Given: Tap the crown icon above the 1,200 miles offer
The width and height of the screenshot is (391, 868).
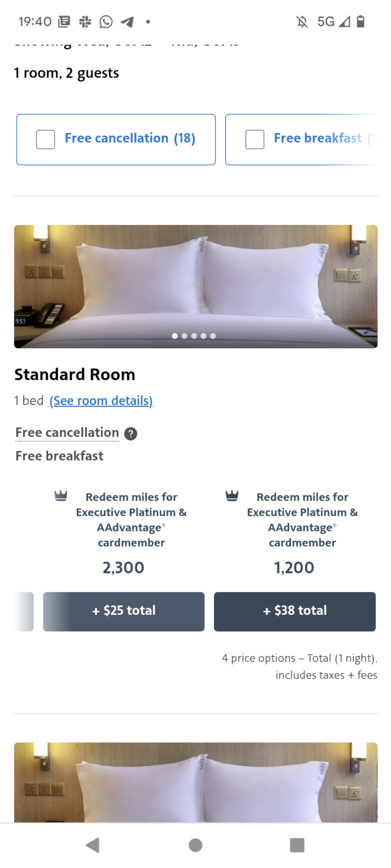Looking at the screenshot, I should [231, 495].
